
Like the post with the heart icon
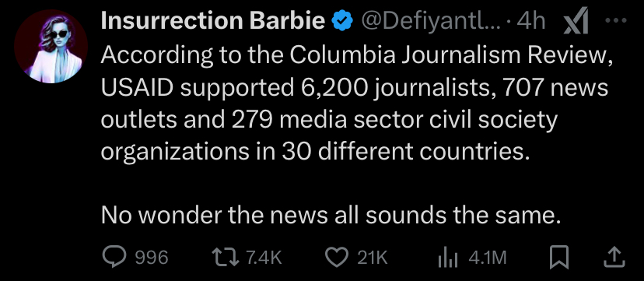click(x=337, y=257)
